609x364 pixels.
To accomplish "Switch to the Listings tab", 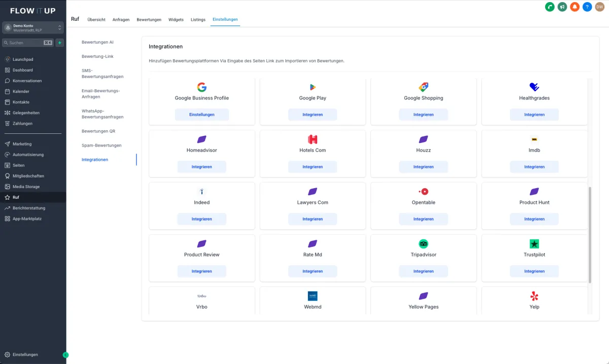I will [x=198, y=20].
